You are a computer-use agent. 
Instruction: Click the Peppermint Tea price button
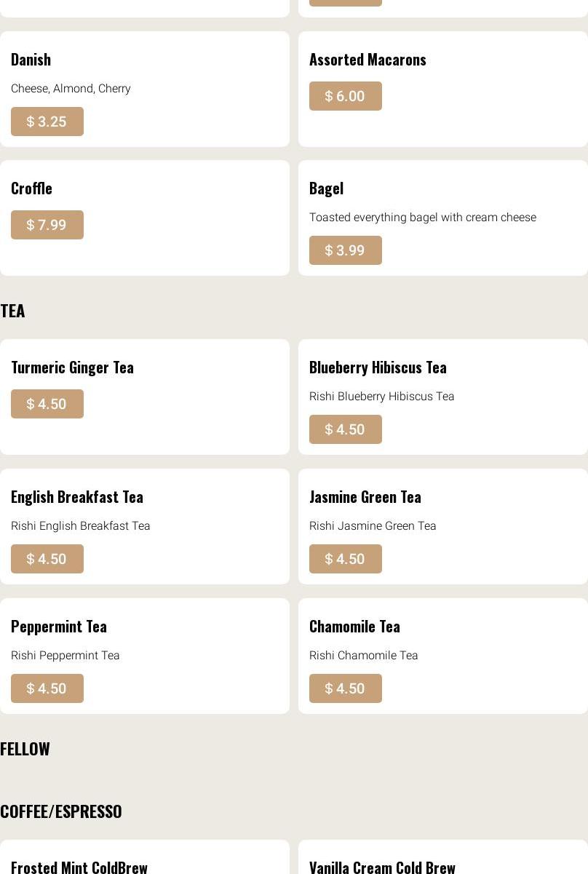pos(47,688)
